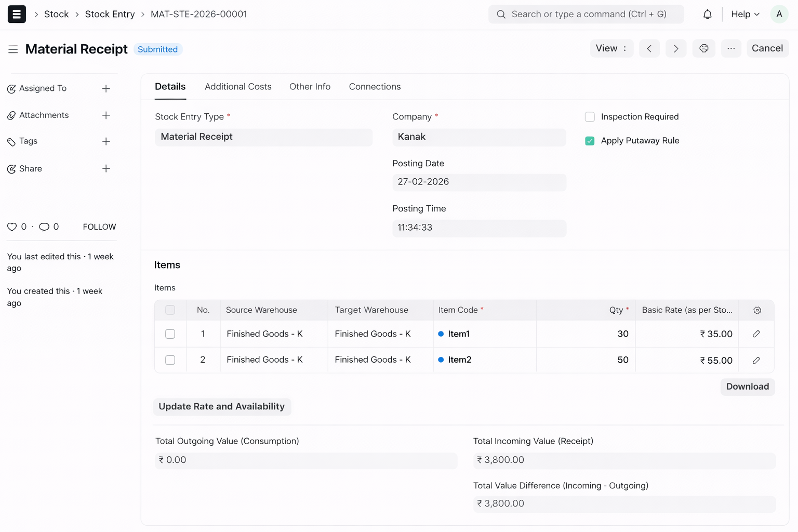Viewport: 798px width, 532px height.
Task: Click the Tags label icon
Action: click(11, 142)
